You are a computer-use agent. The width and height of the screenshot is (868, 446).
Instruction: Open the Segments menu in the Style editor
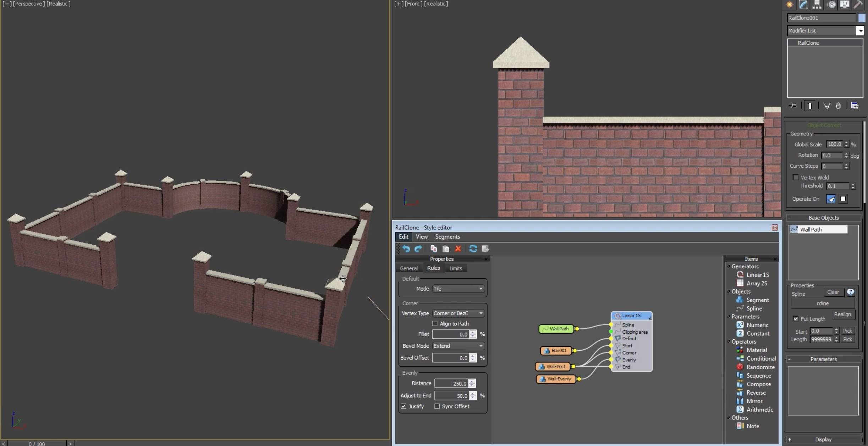(x=447, y=236)
